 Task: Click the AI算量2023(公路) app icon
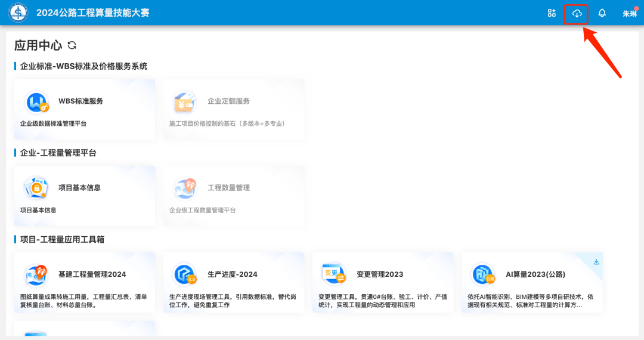click(483, 274)
